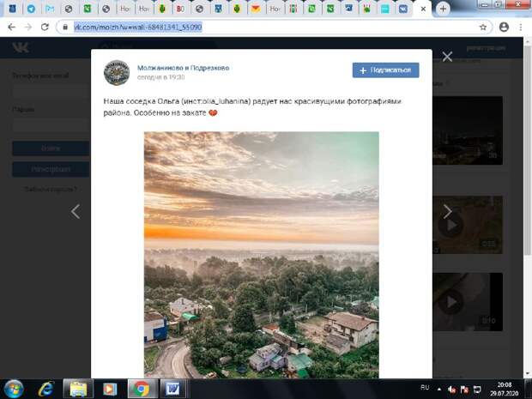
Task: Open the Молжаниново и Подрезково community link
Action: point(184,68)
